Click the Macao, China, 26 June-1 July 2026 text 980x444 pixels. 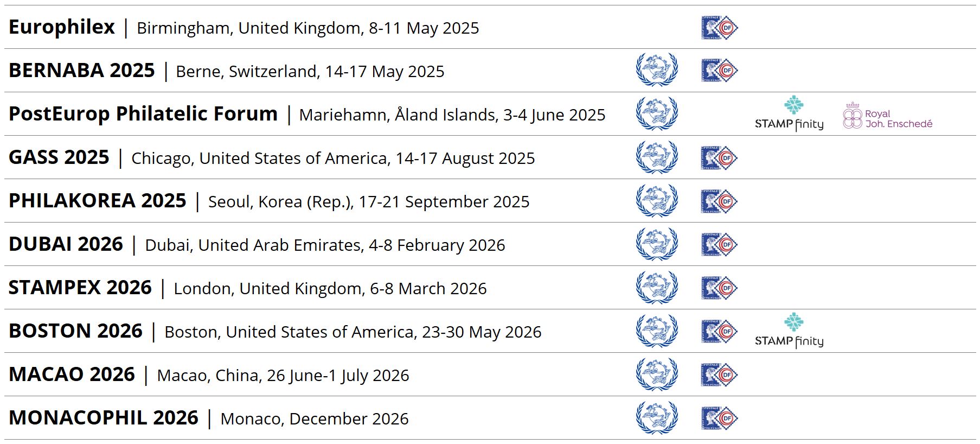tap(283, 376)
